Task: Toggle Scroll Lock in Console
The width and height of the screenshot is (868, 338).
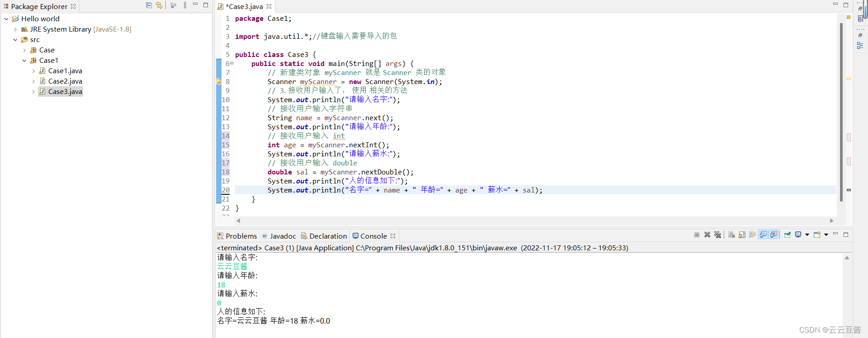Action: tap(742, 235)
